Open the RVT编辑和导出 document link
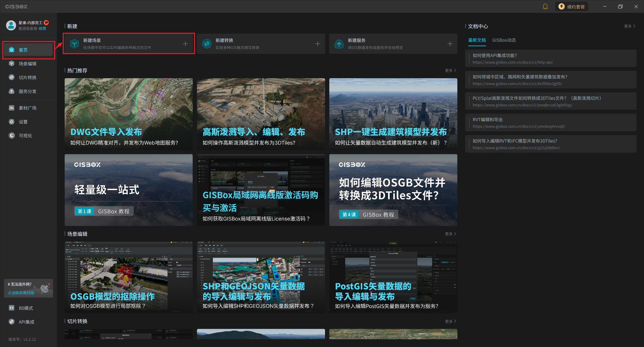 point(551,122)
